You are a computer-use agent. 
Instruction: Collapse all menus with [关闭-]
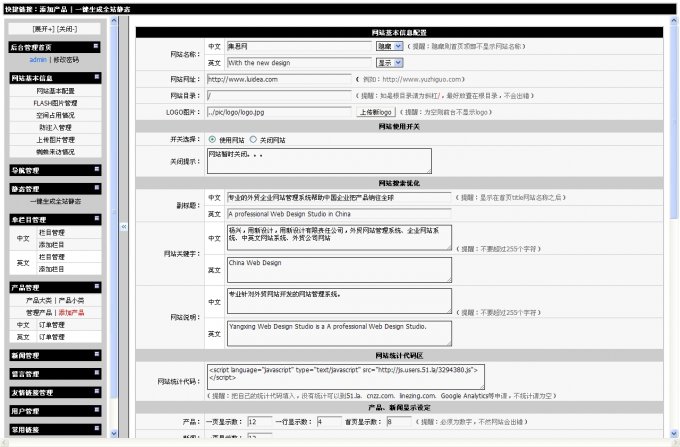pos(66,29)
